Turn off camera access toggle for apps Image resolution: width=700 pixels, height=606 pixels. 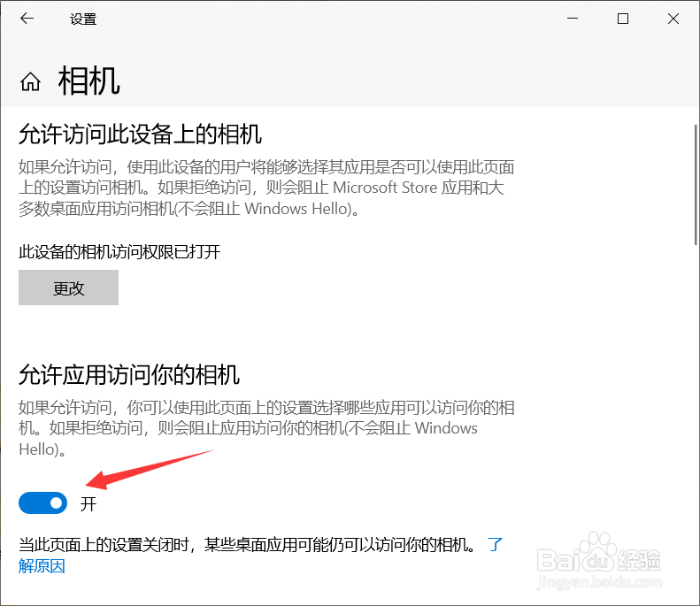tap(42, 502)
